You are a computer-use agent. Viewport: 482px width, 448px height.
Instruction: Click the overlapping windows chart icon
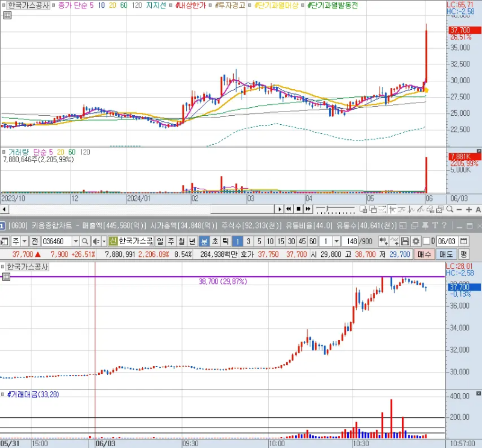tap(372, 210)
